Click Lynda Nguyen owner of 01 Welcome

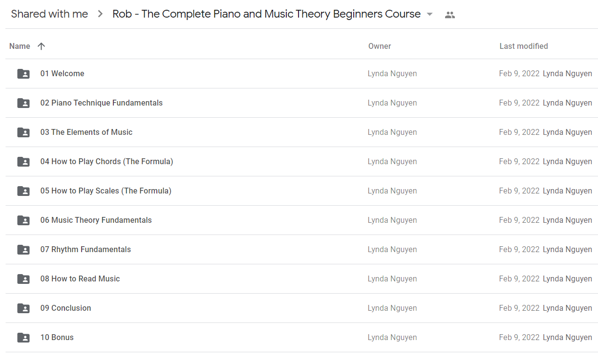coord(392,74)
